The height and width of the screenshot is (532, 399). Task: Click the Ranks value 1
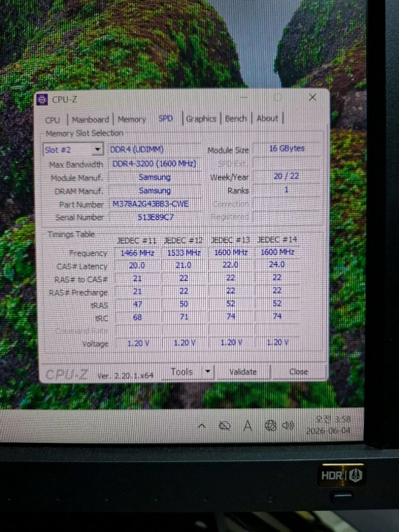[x=286, y=190]
